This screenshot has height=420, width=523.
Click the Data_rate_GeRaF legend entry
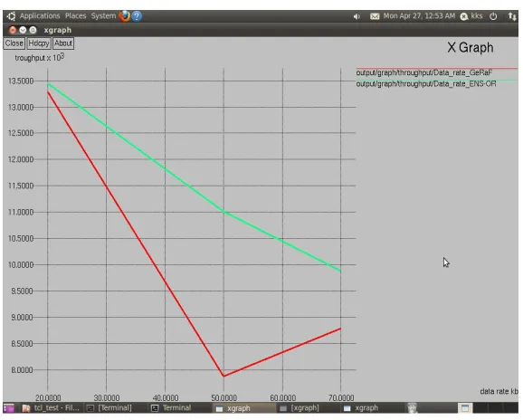click(424, 72)
